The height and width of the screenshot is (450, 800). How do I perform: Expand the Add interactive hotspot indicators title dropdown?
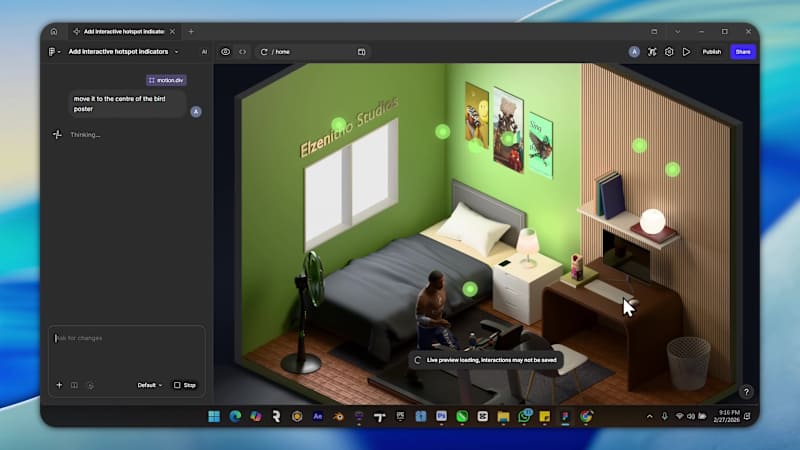(177, 52)
